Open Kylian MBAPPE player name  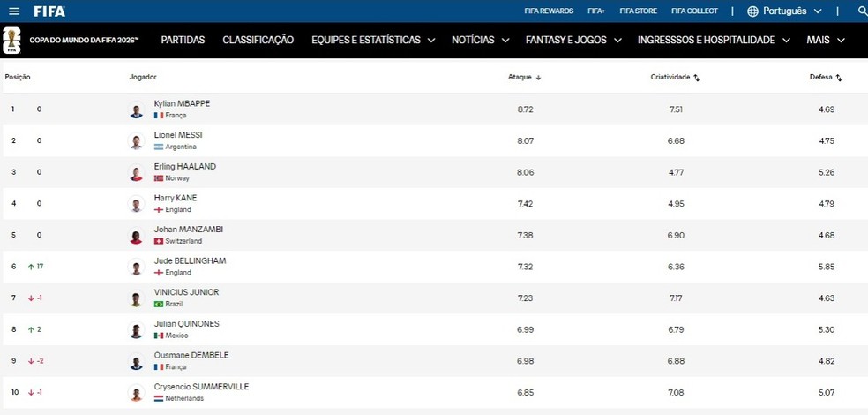click(182, 103)
